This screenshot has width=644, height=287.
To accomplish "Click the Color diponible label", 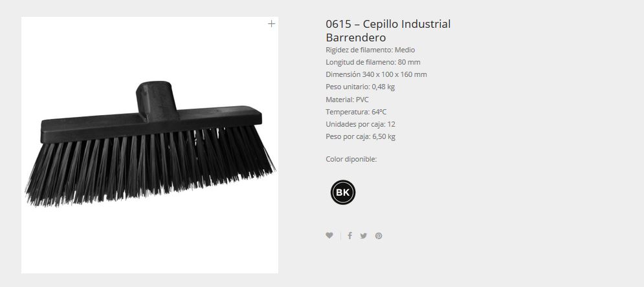I will [351, 159].
